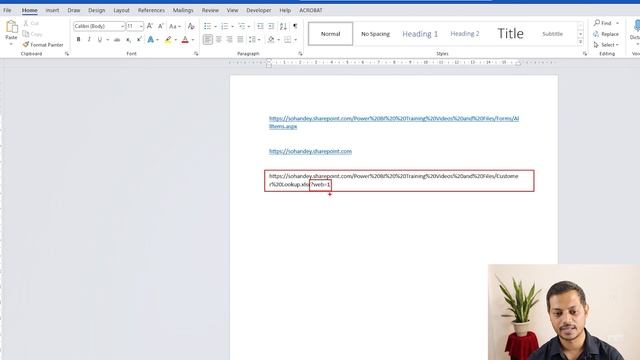Toggle Underline formatting
The image size is (640, 360).
100,40
